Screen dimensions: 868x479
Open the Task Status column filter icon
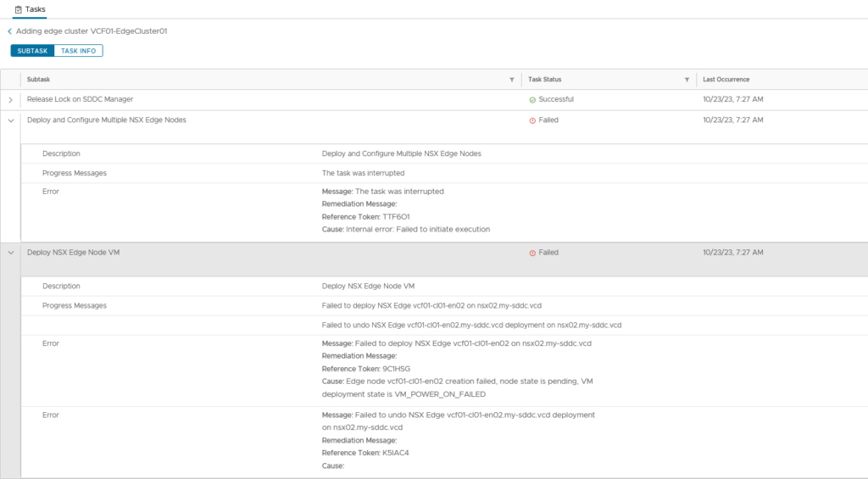click(x=687, y=80)
